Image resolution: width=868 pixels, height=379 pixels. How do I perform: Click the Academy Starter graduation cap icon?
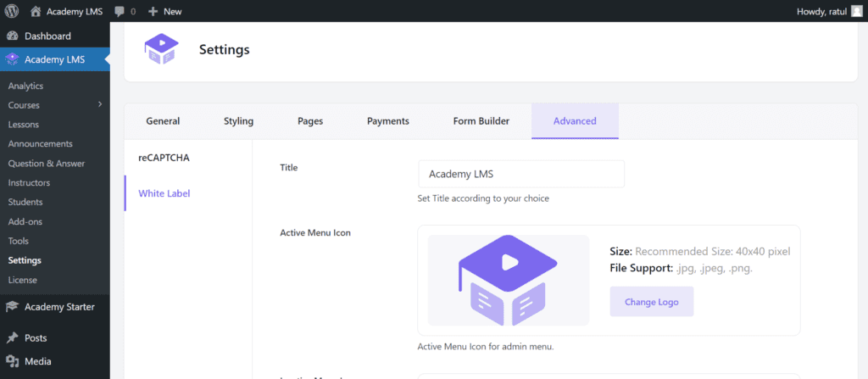[x=12, y=307]
